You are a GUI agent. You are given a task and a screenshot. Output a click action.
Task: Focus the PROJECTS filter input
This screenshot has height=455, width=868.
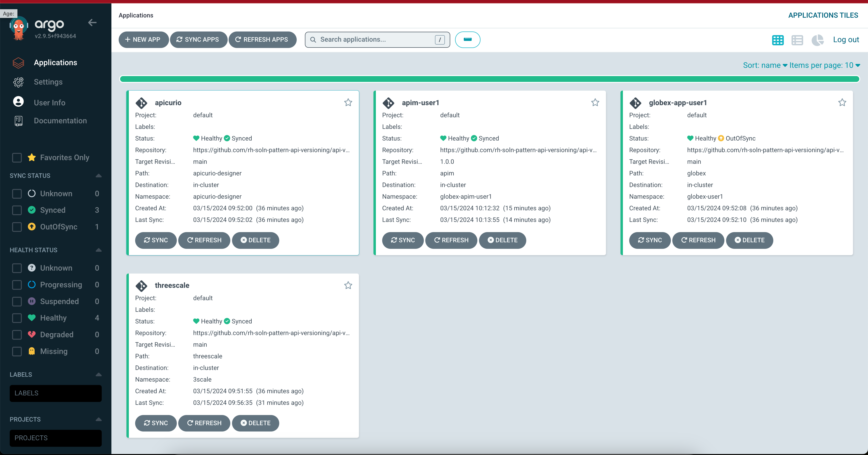click(56, 438)
